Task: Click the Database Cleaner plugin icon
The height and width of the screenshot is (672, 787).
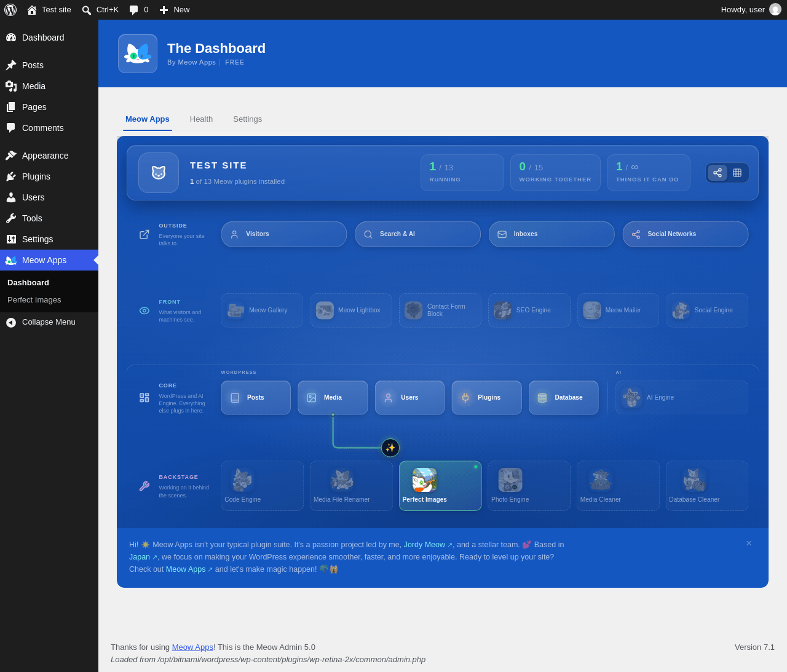Action: [694, 480]
